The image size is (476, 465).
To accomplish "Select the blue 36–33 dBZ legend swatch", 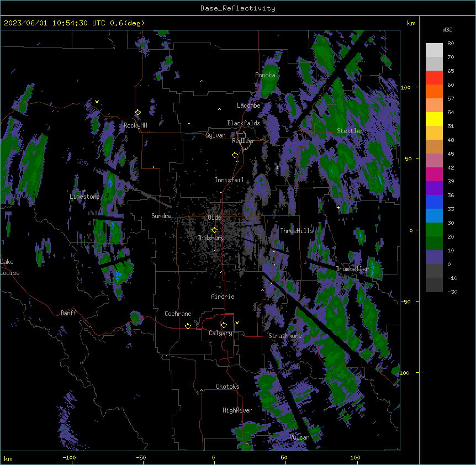I will [x=434, y=202].
